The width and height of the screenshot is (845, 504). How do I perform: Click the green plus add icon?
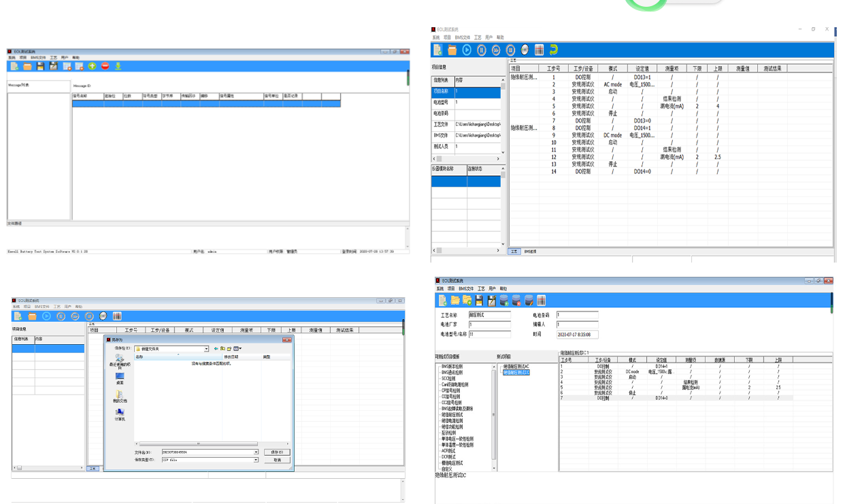[x=93, y=66]
